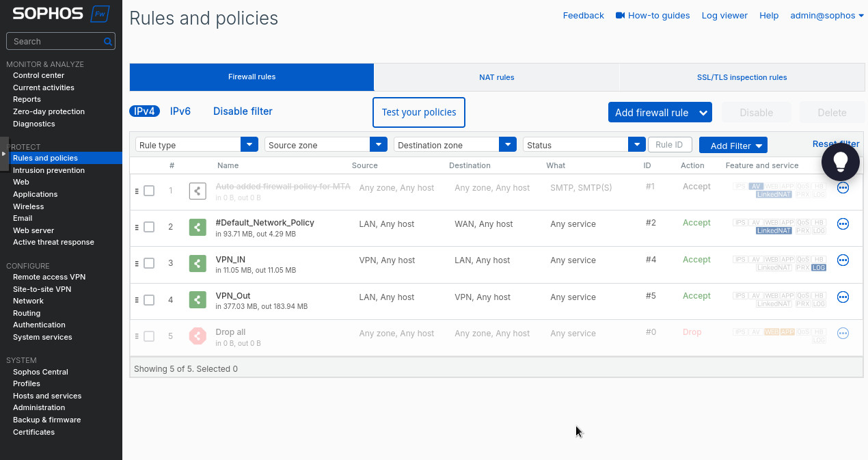Select the VPN_IN rule checkbox
Viewport: 868px width, 460px height.
pyautogui.click(x=149, y=263)
